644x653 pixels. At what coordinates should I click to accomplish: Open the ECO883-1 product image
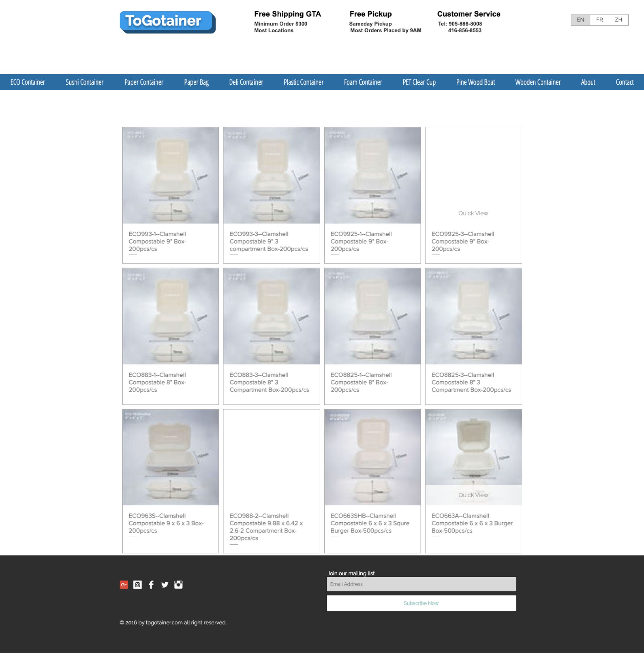[x=170, y=316]
